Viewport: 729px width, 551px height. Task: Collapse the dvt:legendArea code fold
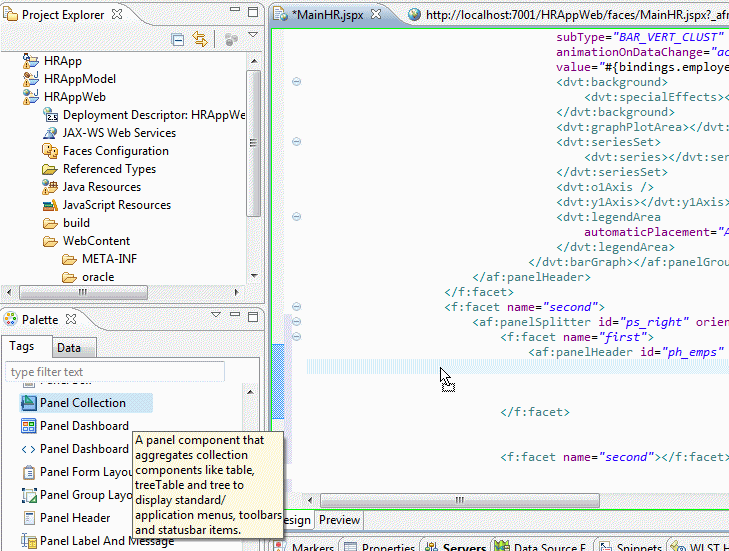pyautogui.click(x=296, y=216)
